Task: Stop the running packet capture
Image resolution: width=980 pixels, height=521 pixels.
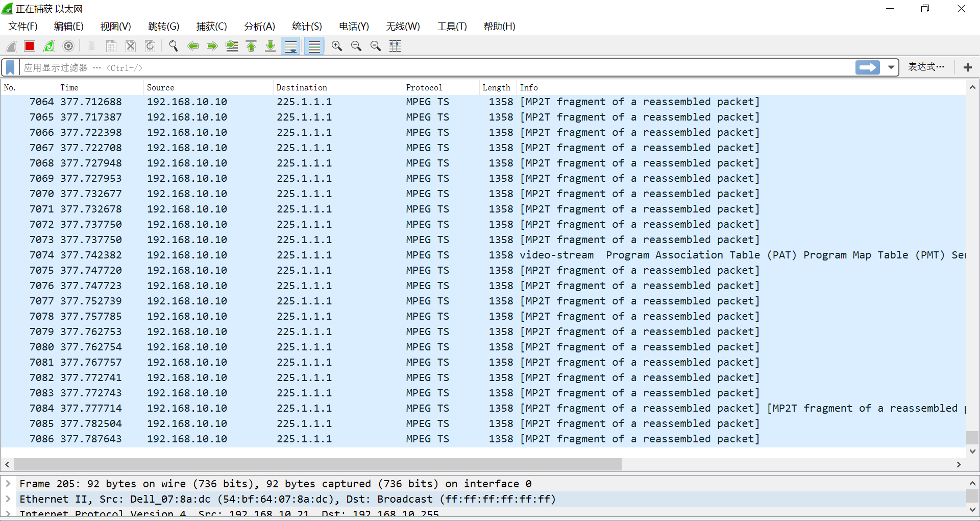Action: click(x=30, y=46)
